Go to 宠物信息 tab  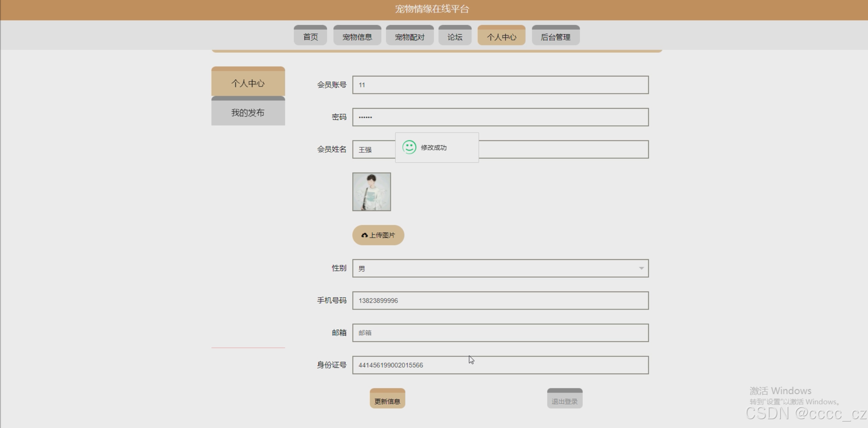point(357,37)
